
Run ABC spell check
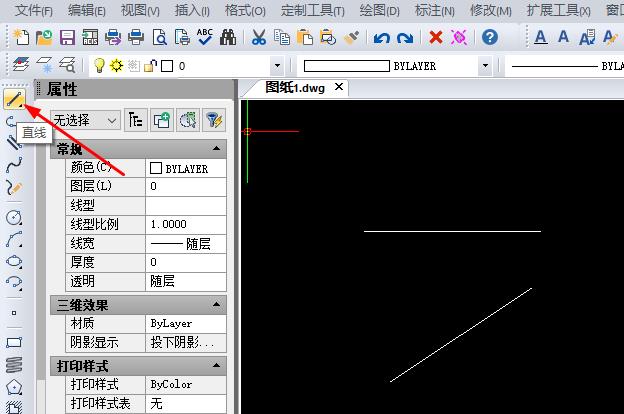[x=205, y=37]
